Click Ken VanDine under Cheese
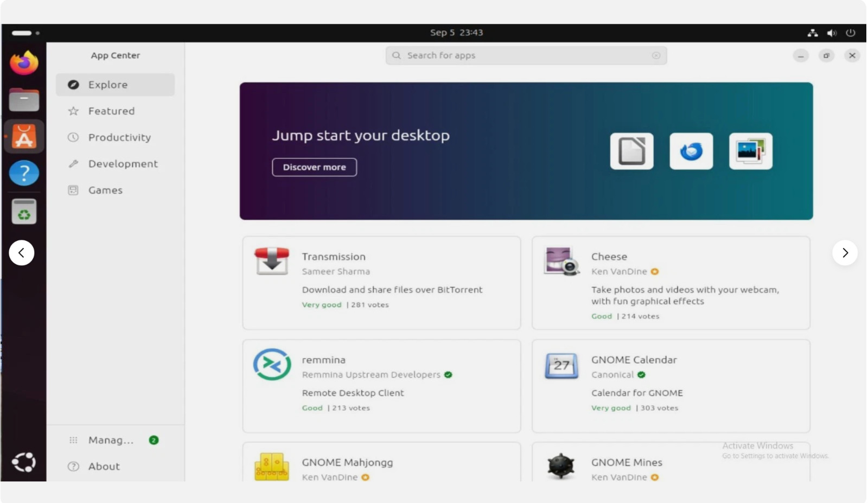 tap(619, 271)
